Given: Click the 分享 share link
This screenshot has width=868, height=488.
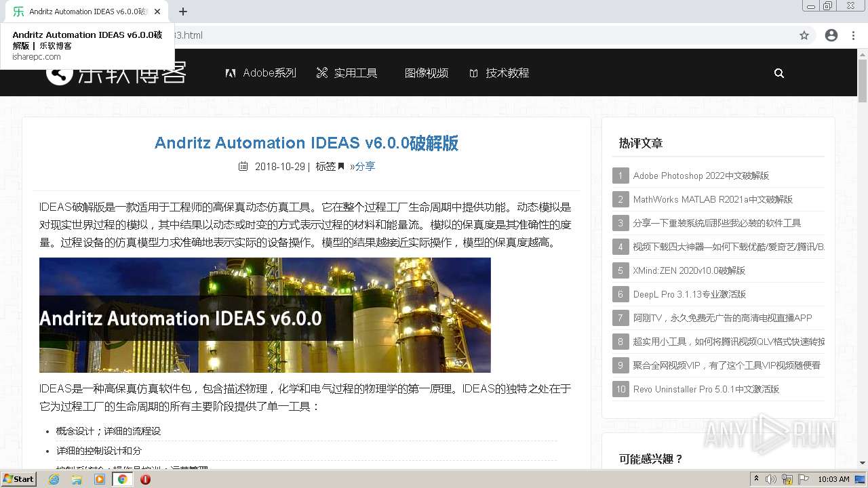Looking at the screenshot, I should tap(365, 166).
